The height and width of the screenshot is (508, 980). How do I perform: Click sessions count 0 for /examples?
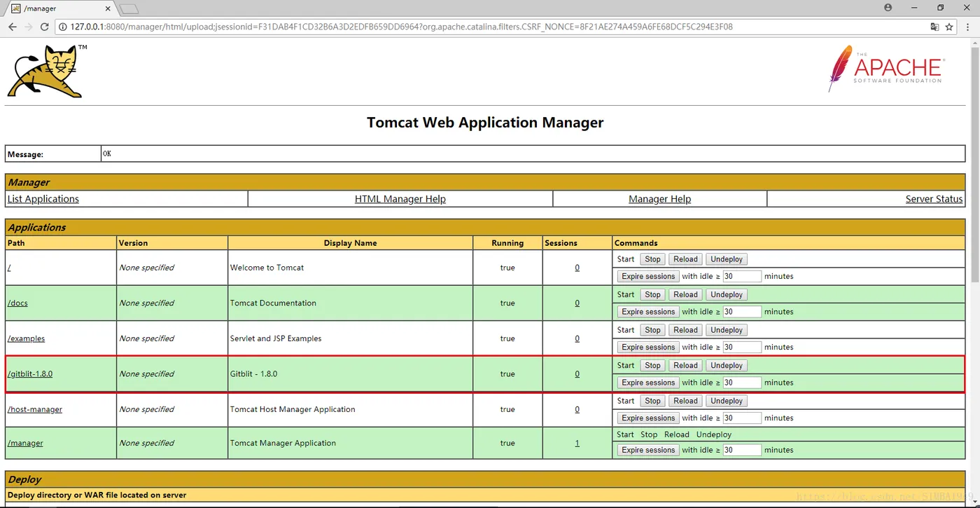[577, 338]
